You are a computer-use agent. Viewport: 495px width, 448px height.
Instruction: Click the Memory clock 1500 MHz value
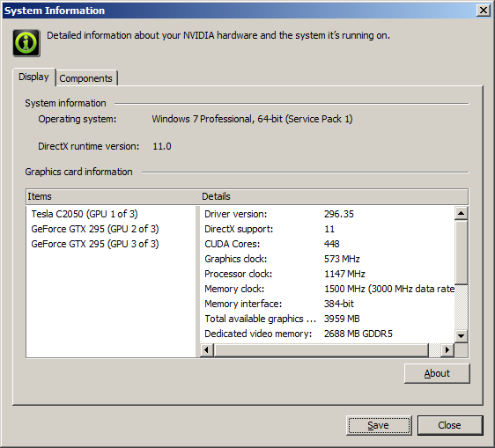coord(389,289)
